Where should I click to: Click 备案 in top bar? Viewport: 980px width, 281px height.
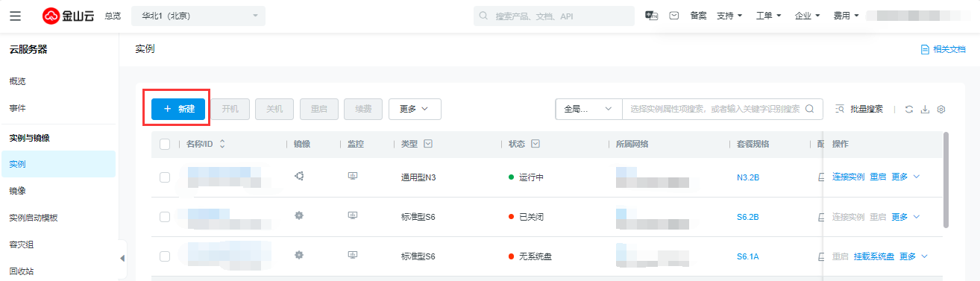point(698,16)
